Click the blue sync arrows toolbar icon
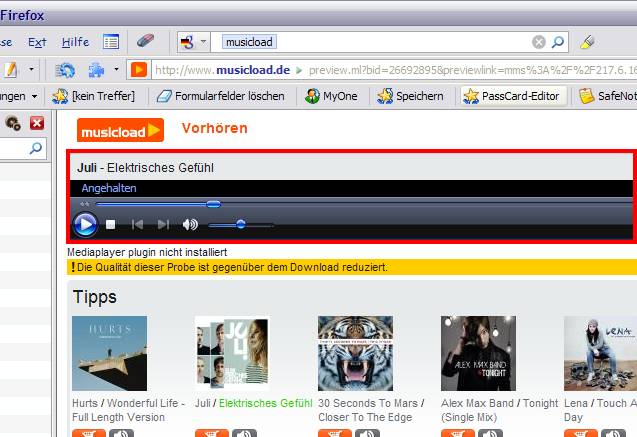 [x=65, y=70]
